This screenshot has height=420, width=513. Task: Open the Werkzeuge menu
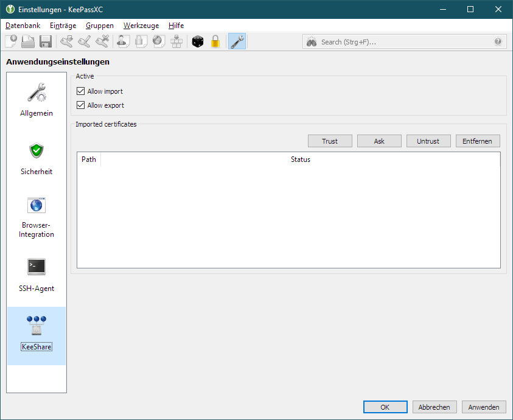click(x=141, y=26)
